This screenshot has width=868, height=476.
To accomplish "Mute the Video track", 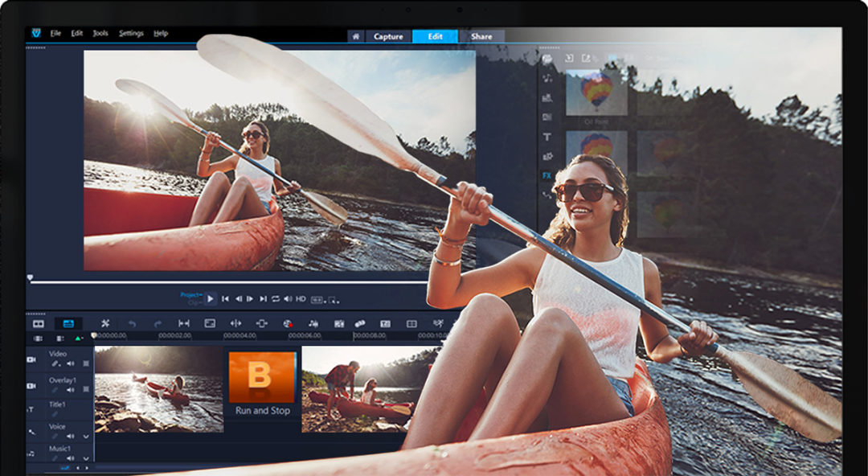I will coord(71,364).
